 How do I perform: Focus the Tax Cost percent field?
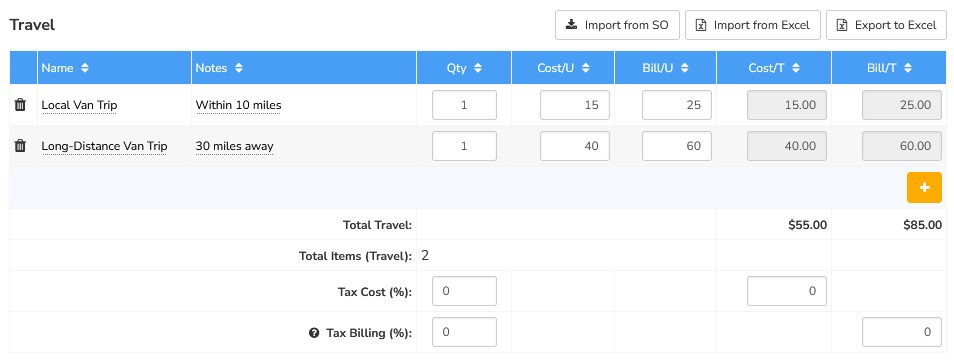[x=464, y=290]
